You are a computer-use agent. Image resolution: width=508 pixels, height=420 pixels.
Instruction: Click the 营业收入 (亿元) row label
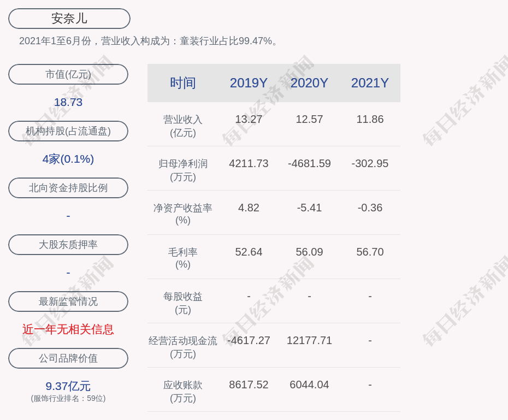(x=183, y=126)
